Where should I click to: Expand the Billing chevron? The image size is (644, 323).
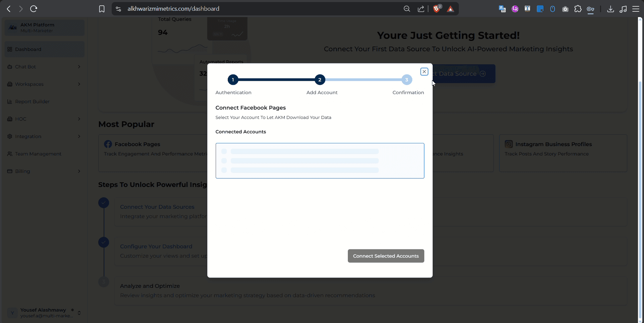pyautogui.click(x=79, y=171)
